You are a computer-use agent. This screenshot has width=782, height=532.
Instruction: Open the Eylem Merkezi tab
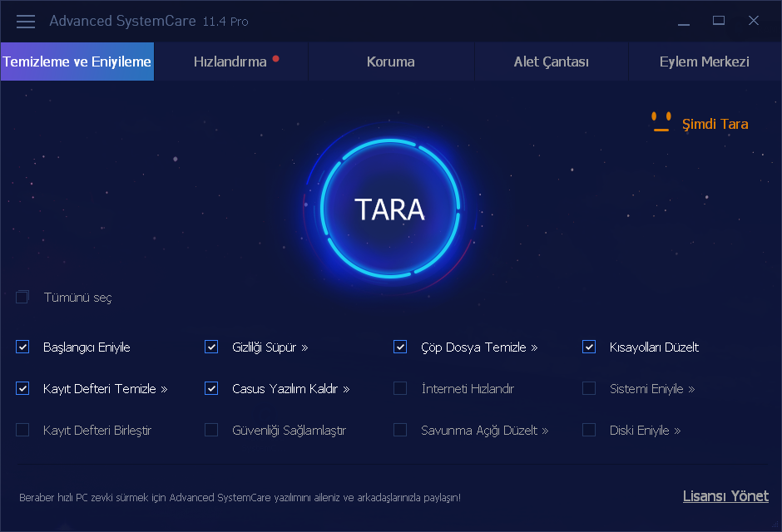pos(704,62)
